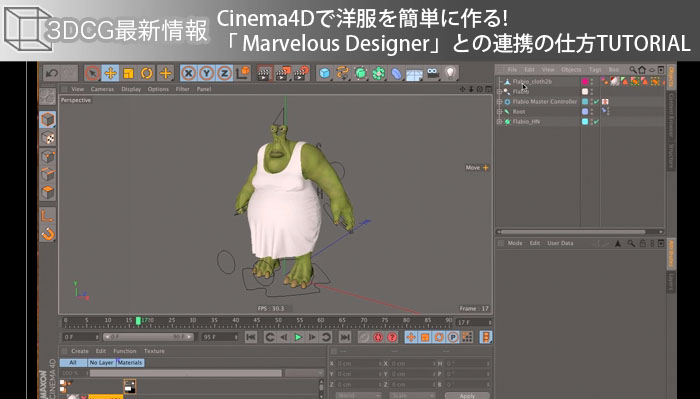Toggle the green checkmark of Flabio_HN
The image size is (700, 399).
(x=597, y=121)
